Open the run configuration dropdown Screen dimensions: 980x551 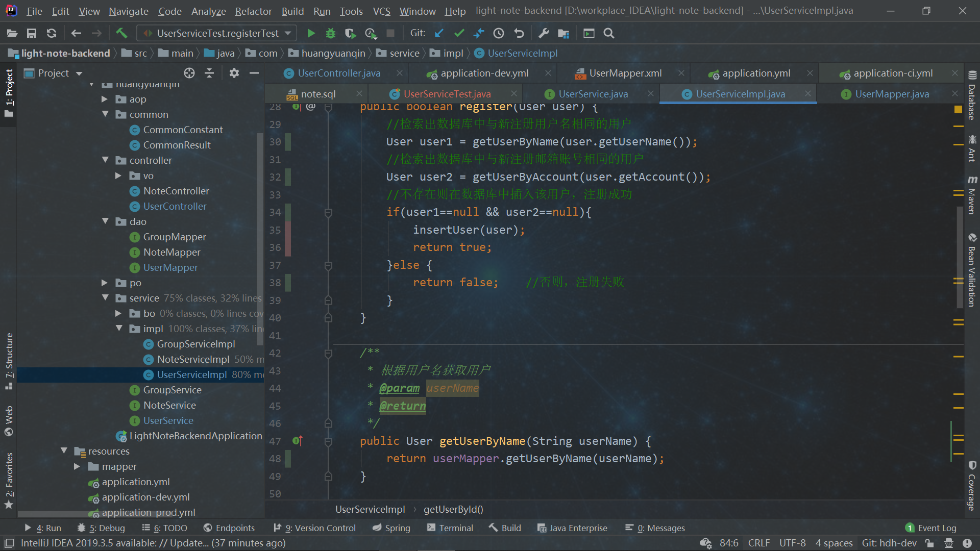pos(217,33)
